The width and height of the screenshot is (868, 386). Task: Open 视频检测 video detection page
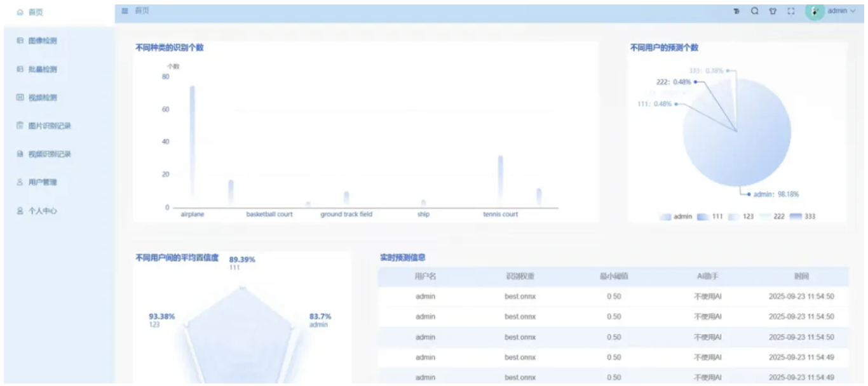[x=37, y=98]
